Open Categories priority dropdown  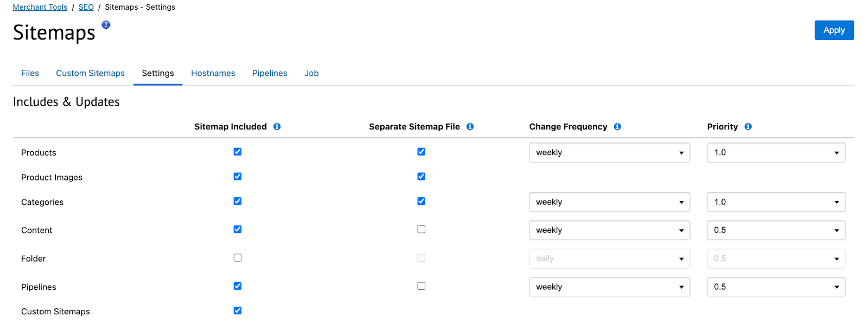tap(776, 202)
